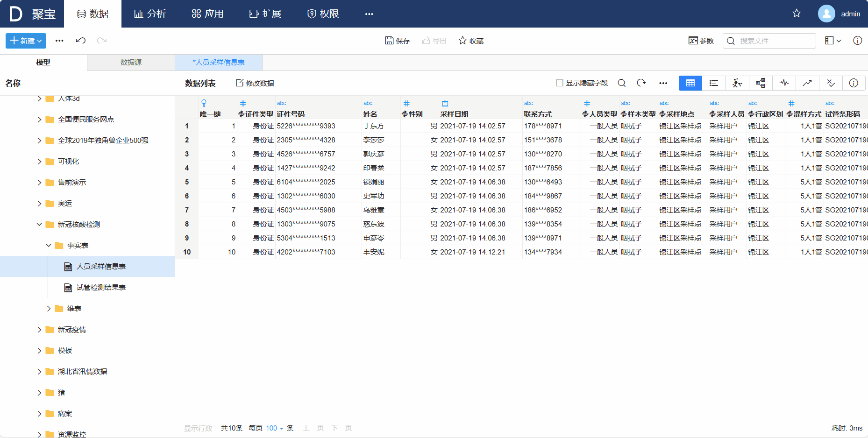Image resolution: width=868 pixels, height=438 pixels.
Task: Click the 采样日期 column header
Action: (480, 108)
